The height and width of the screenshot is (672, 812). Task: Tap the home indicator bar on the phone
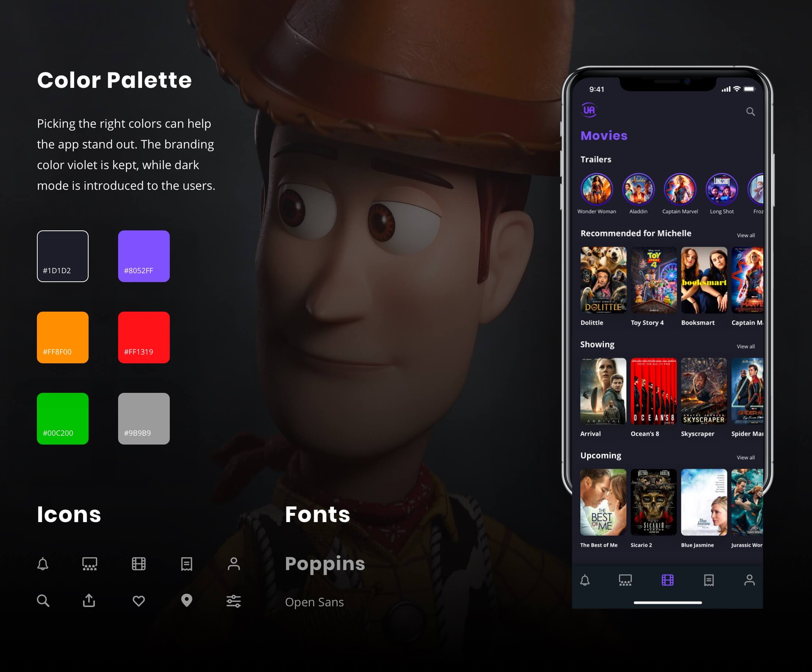668,602
